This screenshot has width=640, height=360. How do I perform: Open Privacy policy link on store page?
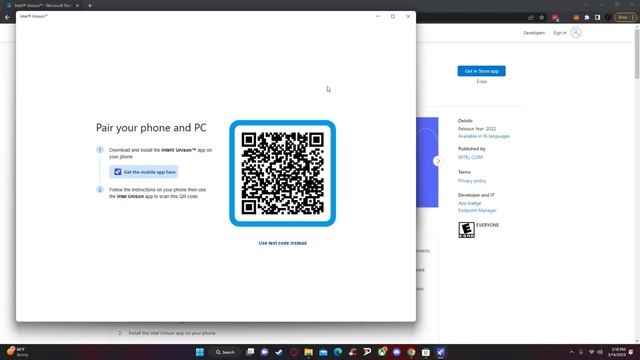click(x=472, y=180)
